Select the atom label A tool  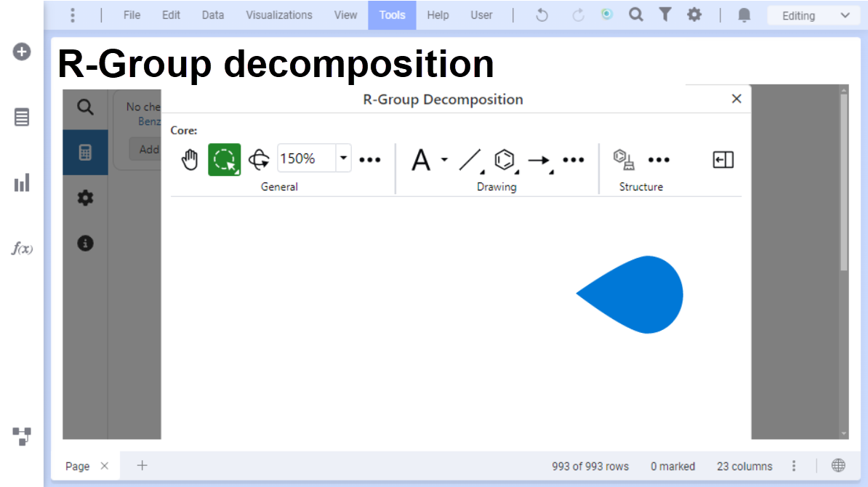tap(421, 160)
